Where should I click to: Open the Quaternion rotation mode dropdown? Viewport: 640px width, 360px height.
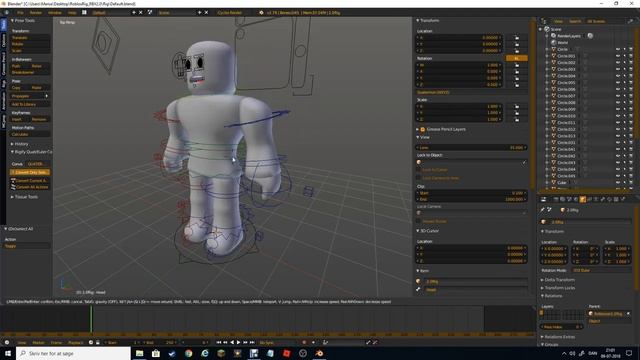point(472,92)
